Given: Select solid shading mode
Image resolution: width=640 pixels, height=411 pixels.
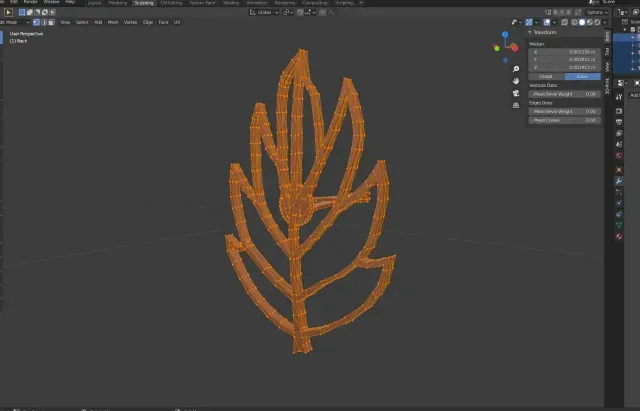Looking at the screenshot, I should pos(582,22).
